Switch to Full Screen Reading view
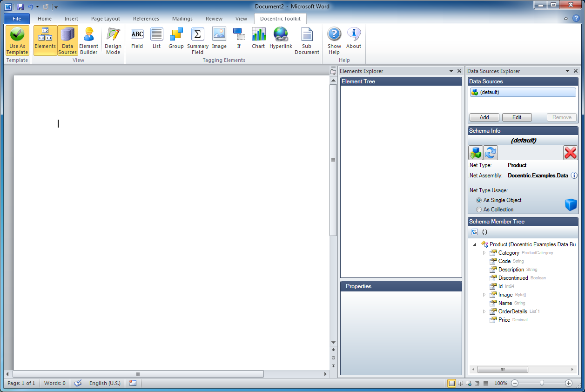This screenshot has width=585, height=392. click(460, 383)
